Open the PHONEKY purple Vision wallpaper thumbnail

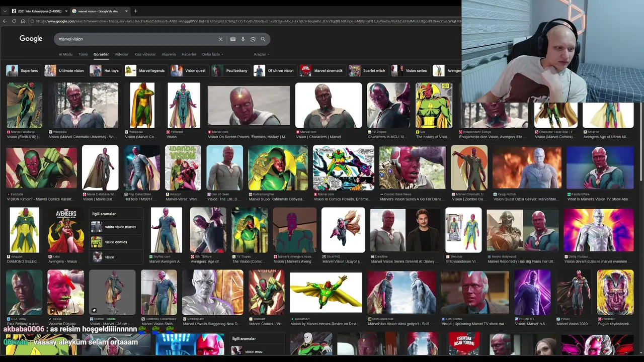(532, 292)
